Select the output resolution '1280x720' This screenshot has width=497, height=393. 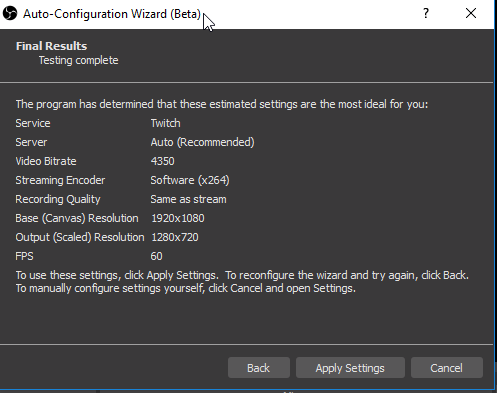[175, 237]
